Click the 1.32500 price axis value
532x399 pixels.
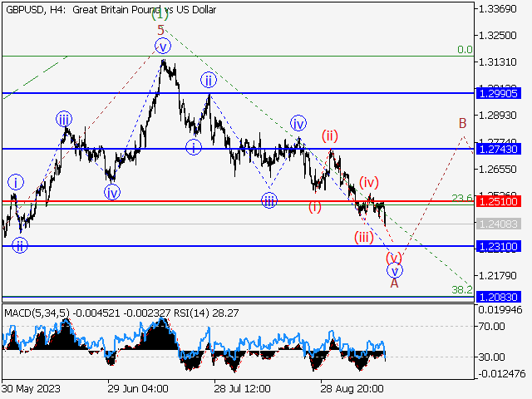(497, 35)
